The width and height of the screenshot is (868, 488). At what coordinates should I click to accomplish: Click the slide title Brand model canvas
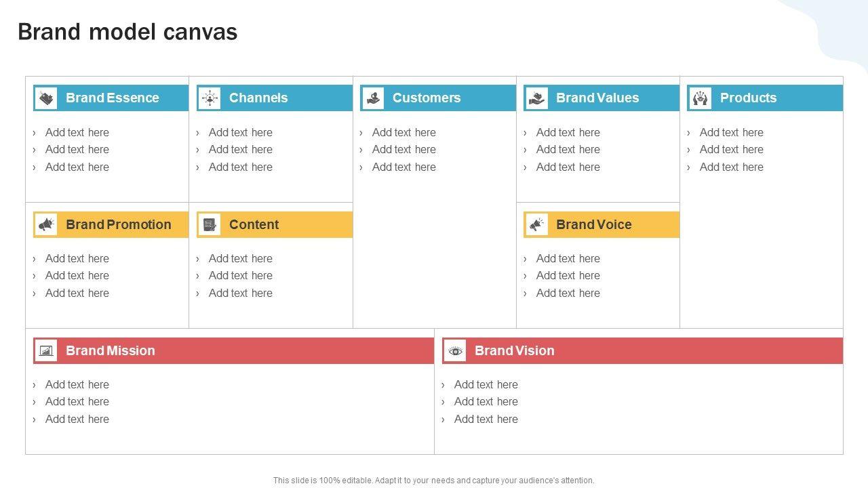pos(127,32)
